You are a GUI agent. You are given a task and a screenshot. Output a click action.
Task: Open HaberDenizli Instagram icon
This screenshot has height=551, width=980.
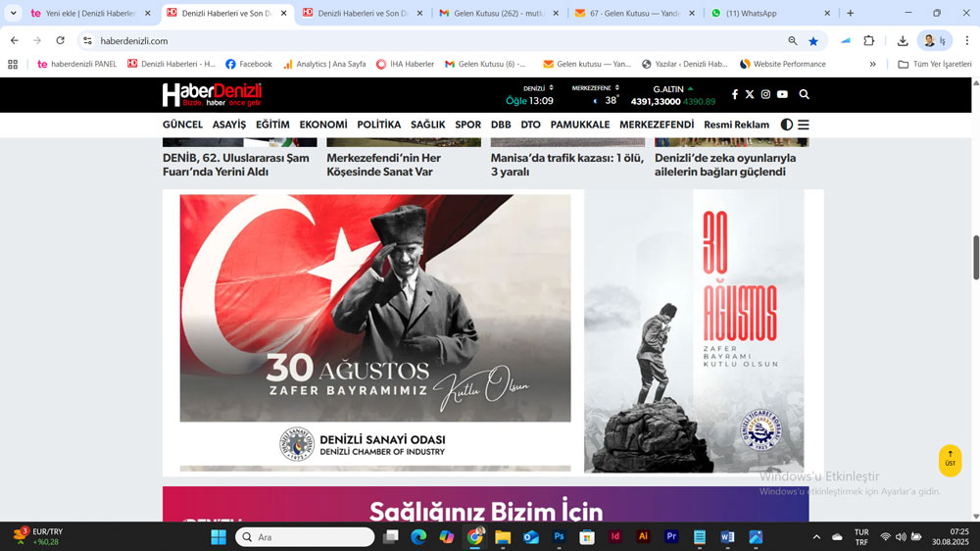pos(765,94)
